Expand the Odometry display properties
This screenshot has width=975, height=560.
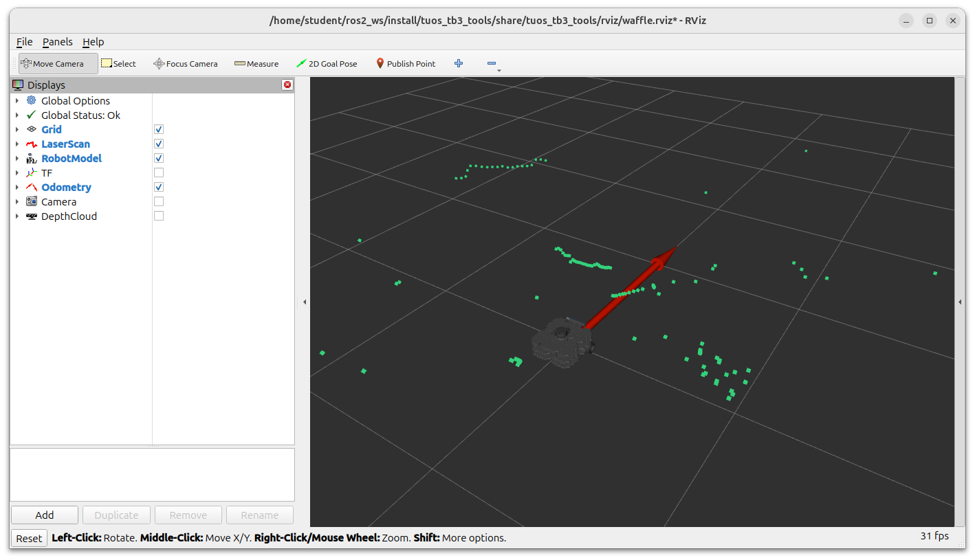tap(17, 188)
